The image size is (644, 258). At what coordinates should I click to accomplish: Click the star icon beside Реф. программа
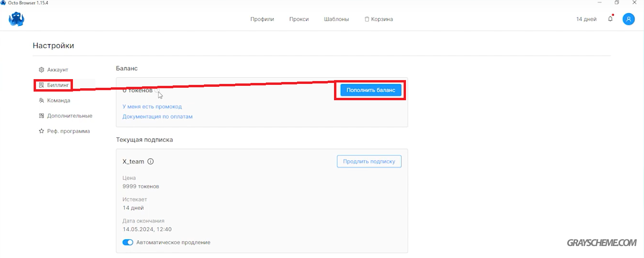click(42, 131)
